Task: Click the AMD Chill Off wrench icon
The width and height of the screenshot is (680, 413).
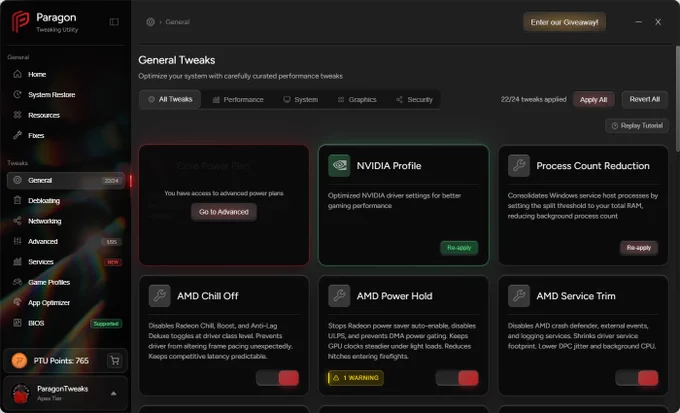Action: pyautogui.click(x=160, y=296)
